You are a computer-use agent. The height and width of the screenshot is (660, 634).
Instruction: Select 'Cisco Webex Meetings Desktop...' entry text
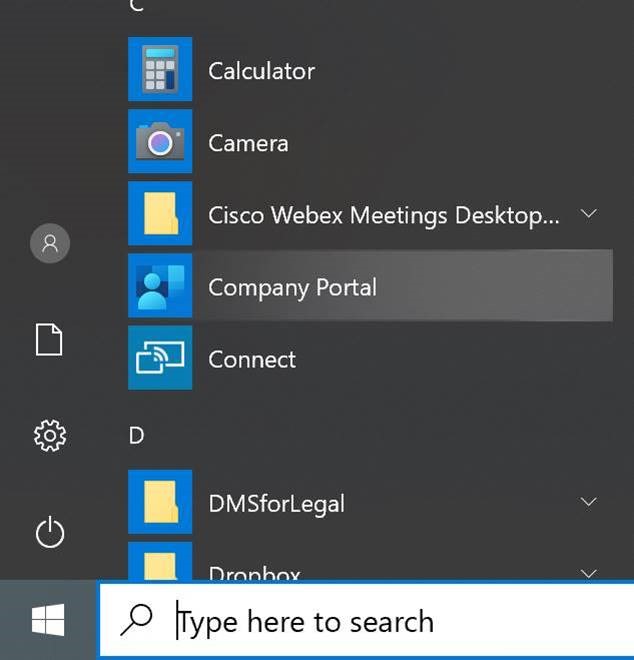[384, 216]
